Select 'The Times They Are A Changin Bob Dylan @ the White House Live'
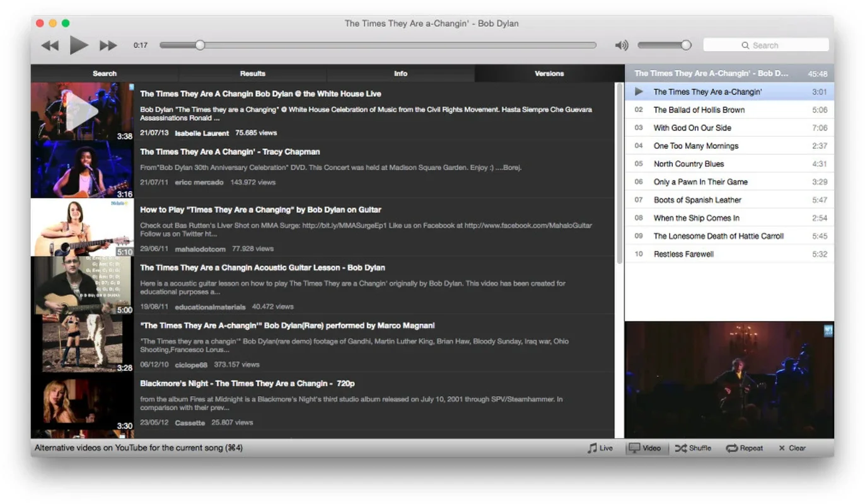This screenshot has height=504, width=865. tap(260, 94)
